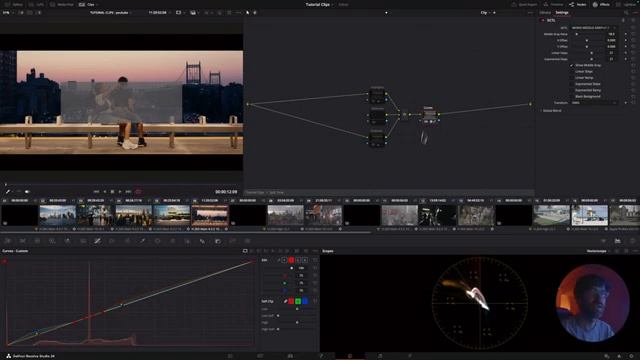Toggle Soft Clip channel link icon

285,301
